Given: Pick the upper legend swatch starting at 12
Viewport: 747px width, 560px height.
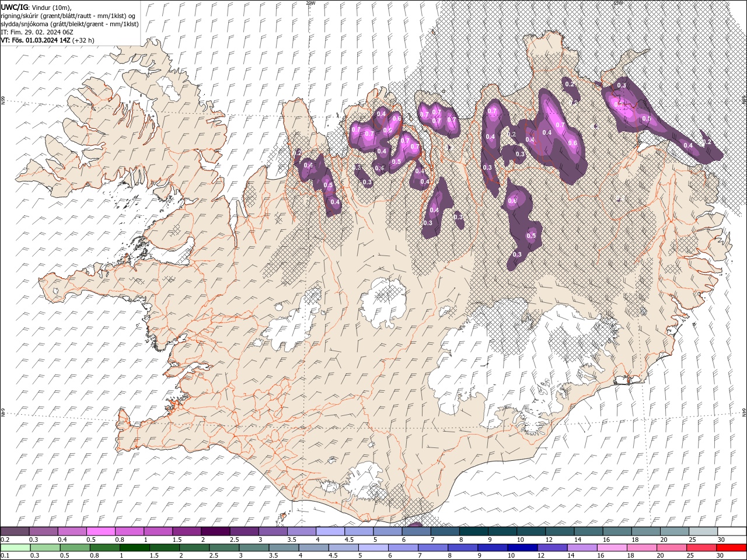Looking at the screenshot, I should (x=560, y=531).
